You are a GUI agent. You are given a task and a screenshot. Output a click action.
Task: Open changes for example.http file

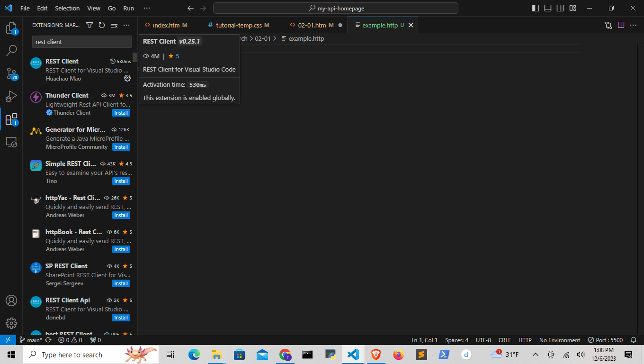click(608, 25)
